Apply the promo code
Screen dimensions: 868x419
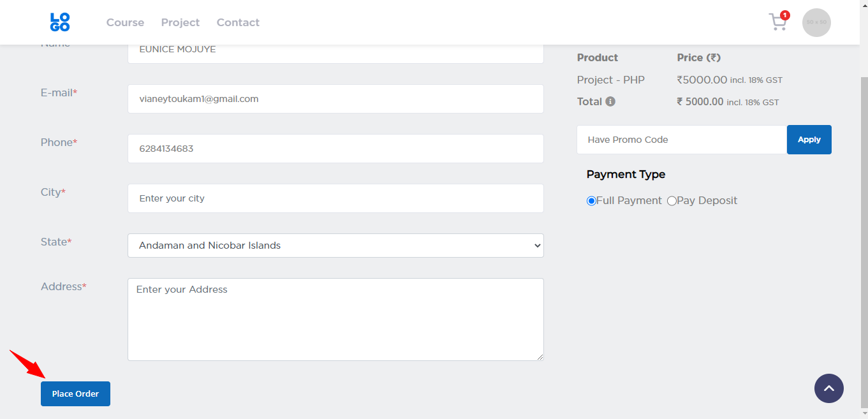809,140
